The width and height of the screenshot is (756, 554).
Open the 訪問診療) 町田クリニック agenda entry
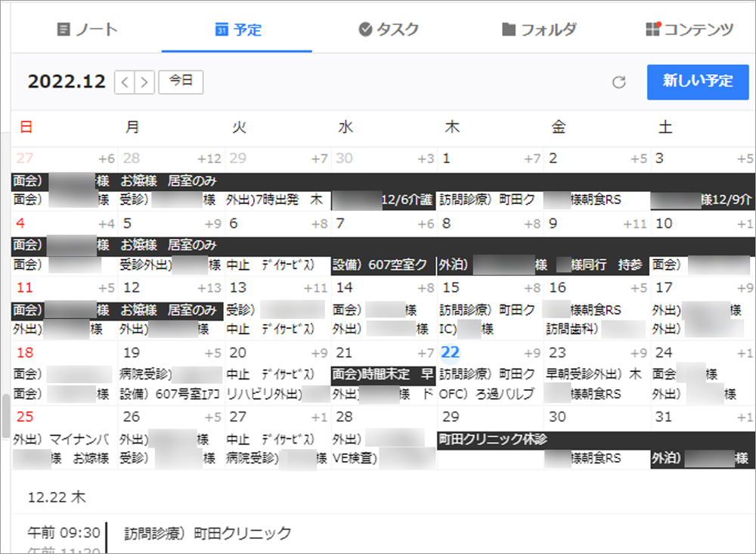[208, 533]
